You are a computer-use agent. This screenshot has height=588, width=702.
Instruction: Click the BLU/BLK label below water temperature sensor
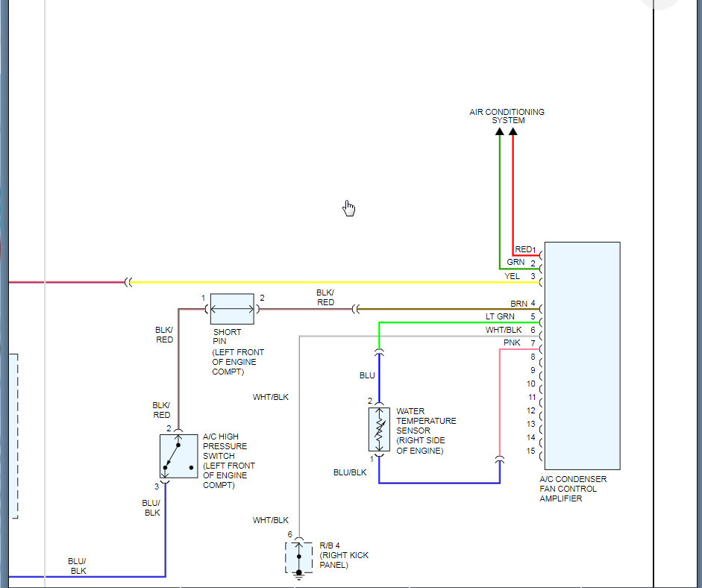[x=350, y=472]
